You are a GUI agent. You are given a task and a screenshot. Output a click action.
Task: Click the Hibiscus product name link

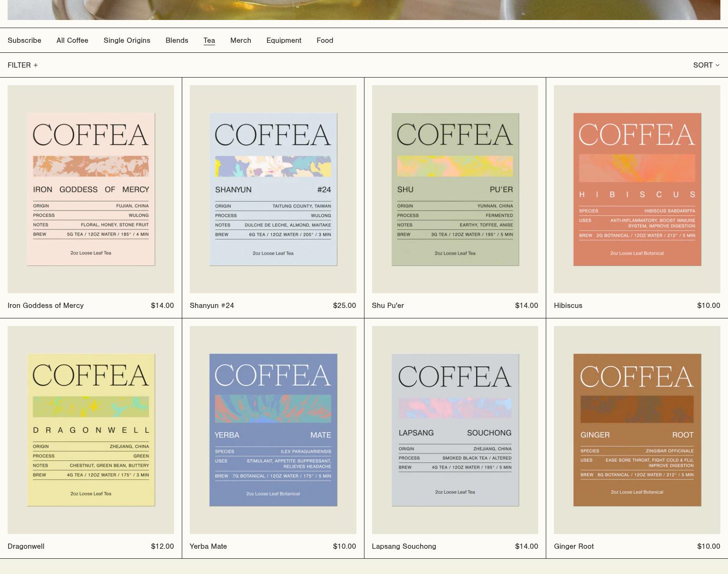click(x=568, y=306)
